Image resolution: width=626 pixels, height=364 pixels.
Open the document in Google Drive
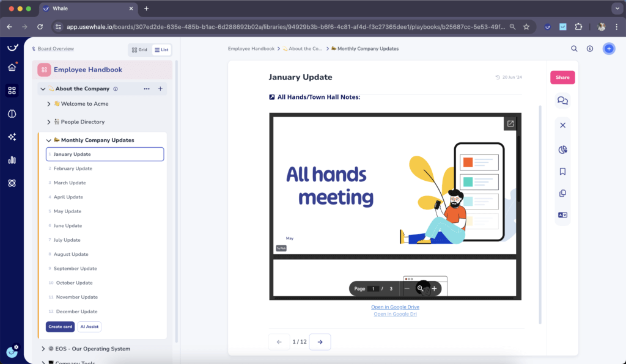click(395, 307)
